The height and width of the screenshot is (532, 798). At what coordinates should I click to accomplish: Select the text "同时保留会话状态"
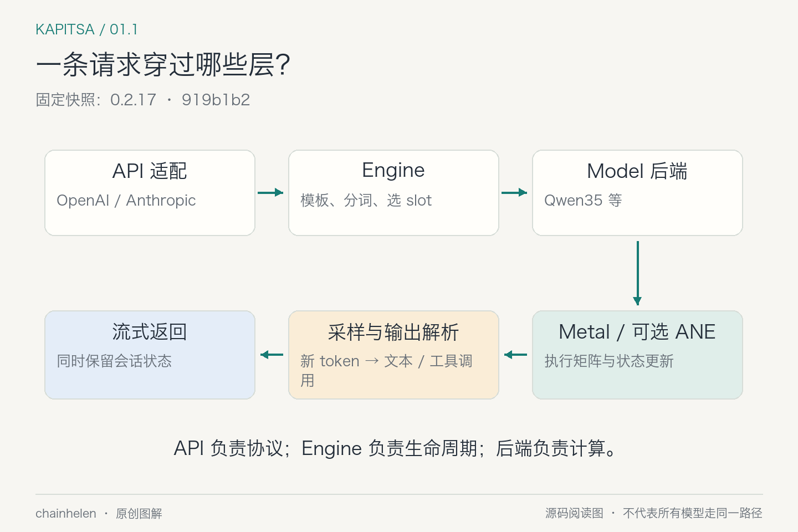(x=114, y=361)
